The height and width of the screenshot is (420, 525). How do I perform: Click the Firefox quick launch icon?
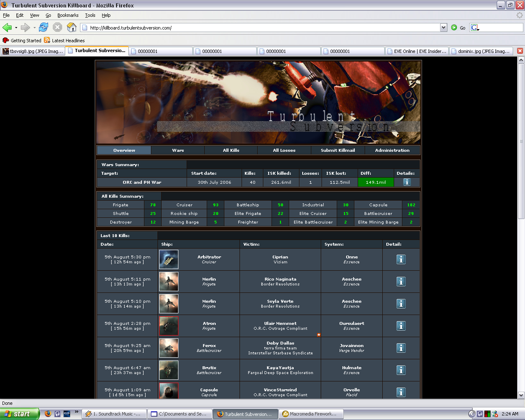pos(48,413)
